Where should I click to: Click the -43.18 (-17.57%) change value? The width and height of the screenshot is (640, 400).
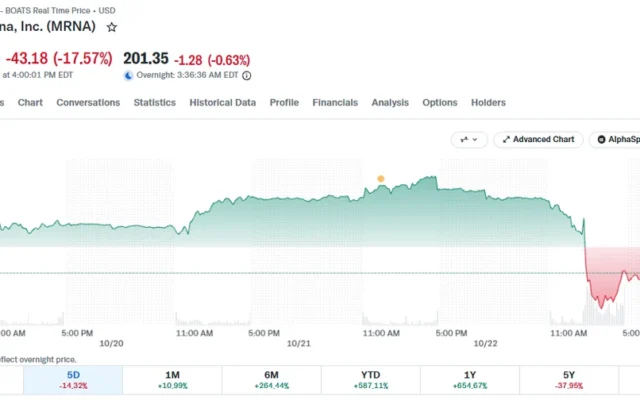59,58
